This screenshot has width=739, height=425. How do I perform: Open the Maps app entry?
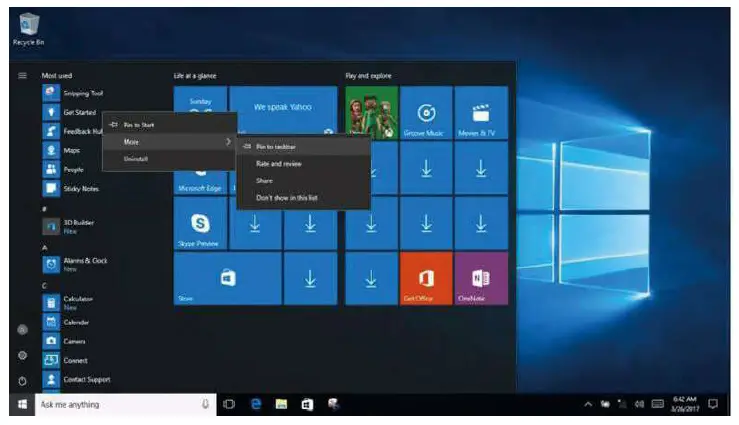point(62,150)
